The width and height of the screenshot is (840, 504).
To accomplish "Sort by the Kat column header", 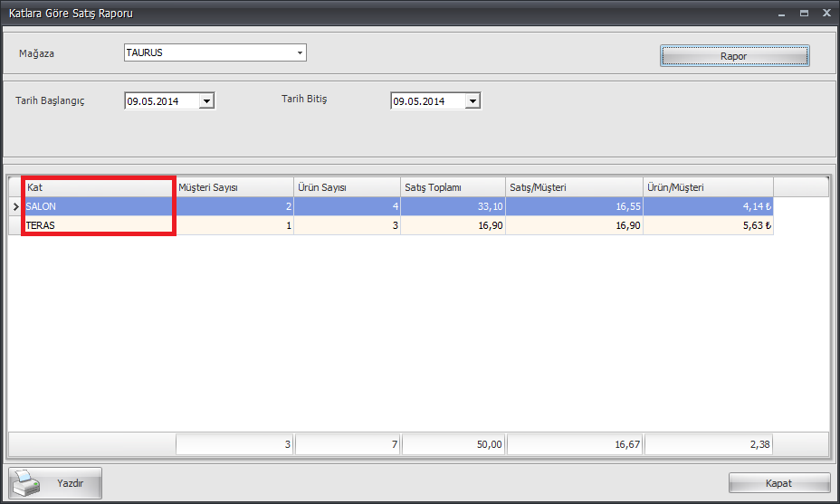I will click(x=99, y=187).
